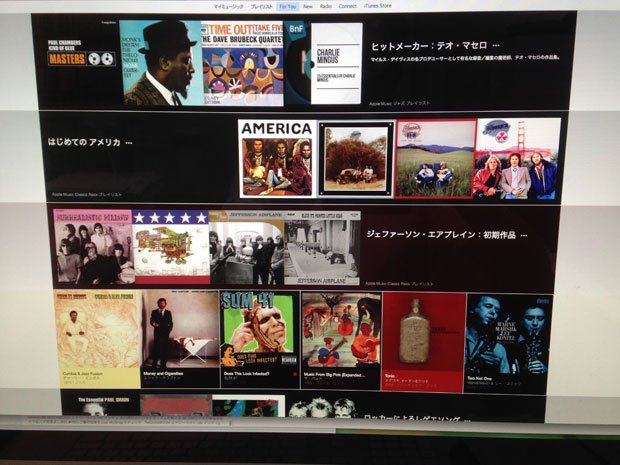The height and width of the screenshot is (465, 620).
Task: Open the Two Not One album
Action: click(x=507, y=343)
